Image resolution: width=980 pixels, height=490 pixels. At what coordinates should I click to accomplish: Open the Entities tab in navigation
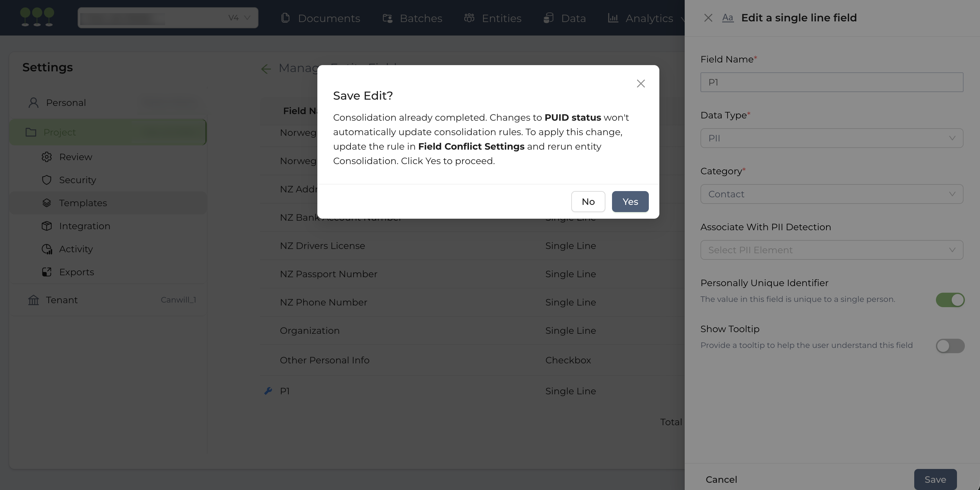[493, 18]
